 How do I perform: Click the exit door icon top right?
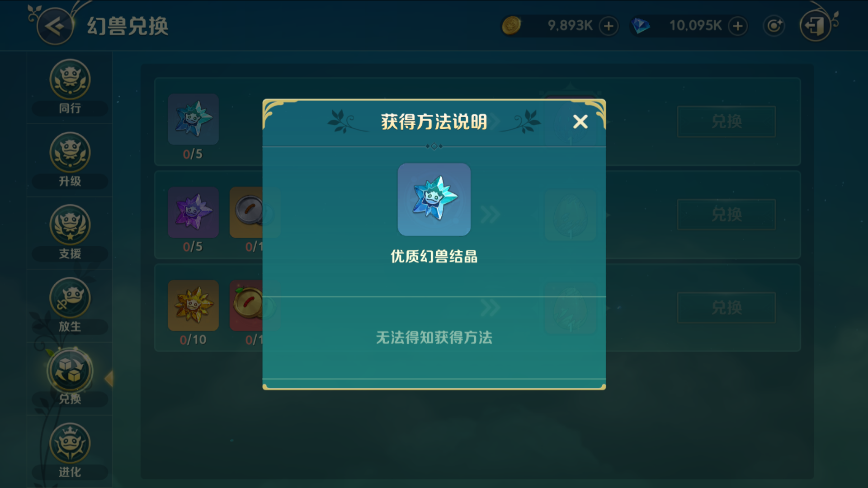point(816,26)
